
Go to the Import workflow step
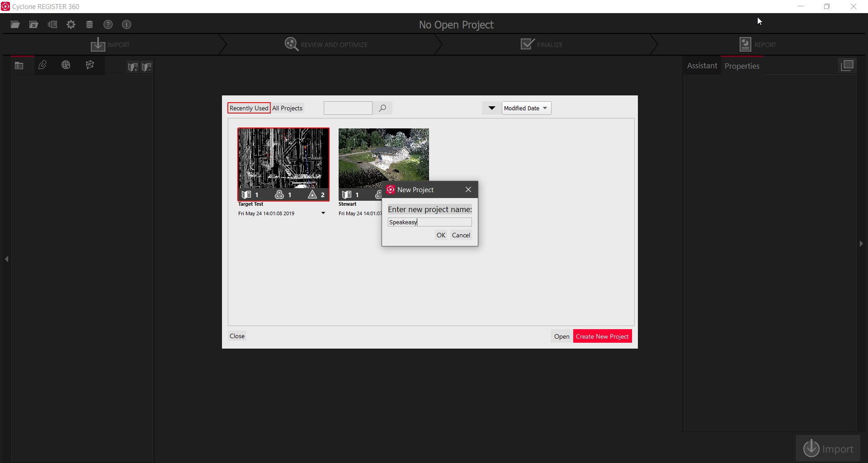110,44
